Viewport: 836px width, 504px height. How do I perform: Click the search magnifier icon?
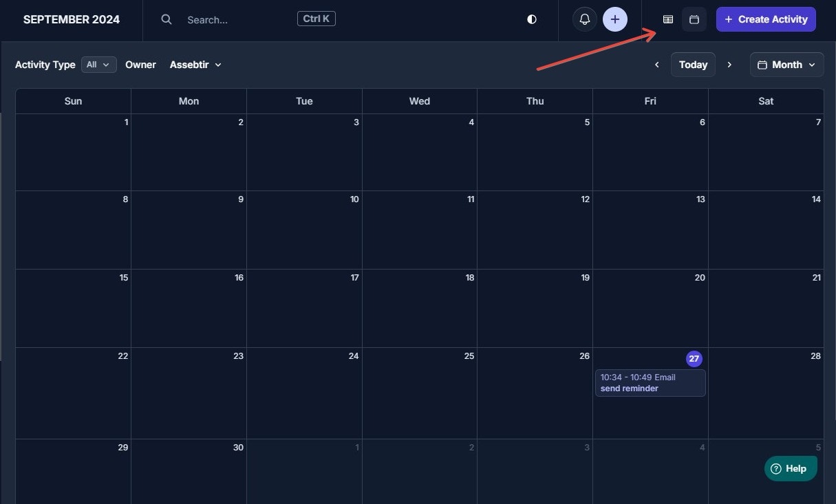tap(167, 19)
